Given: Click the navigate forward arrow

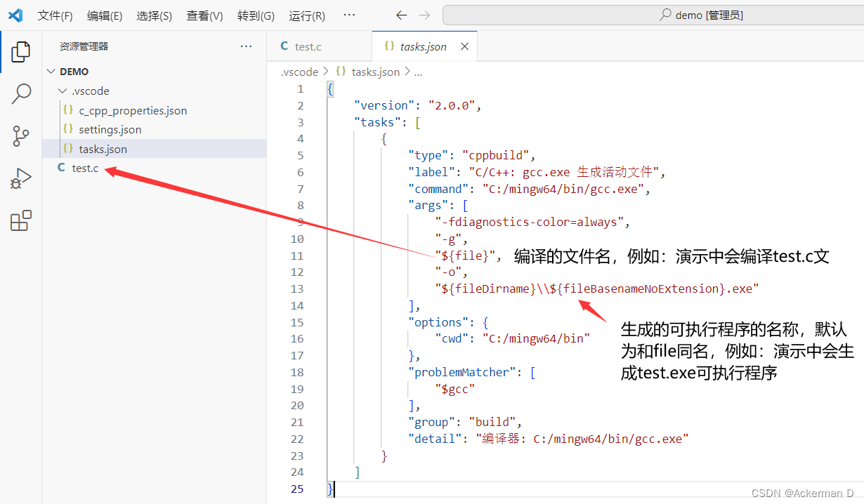Looking at the screenshot, I should [424, 14].
